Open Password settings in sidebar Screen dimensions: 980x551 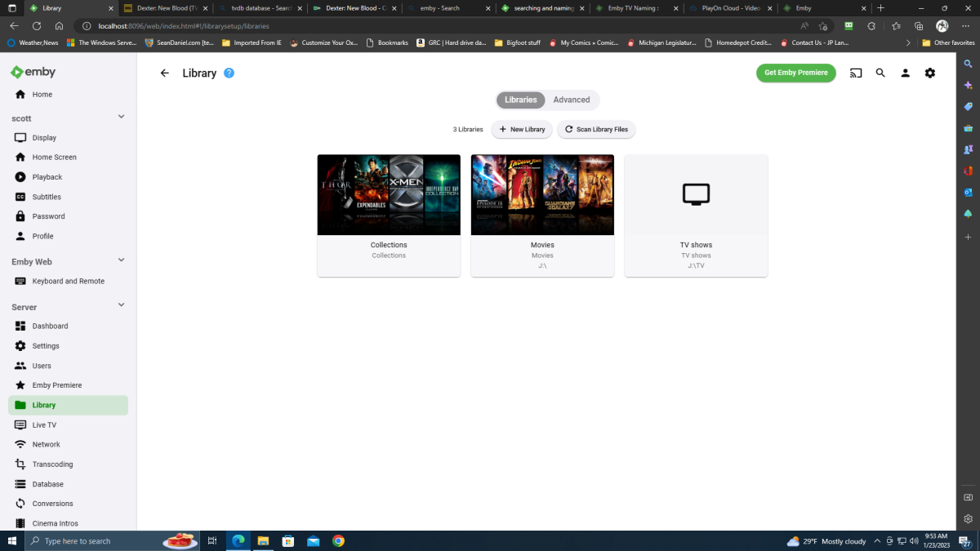(x=69, y=216)
